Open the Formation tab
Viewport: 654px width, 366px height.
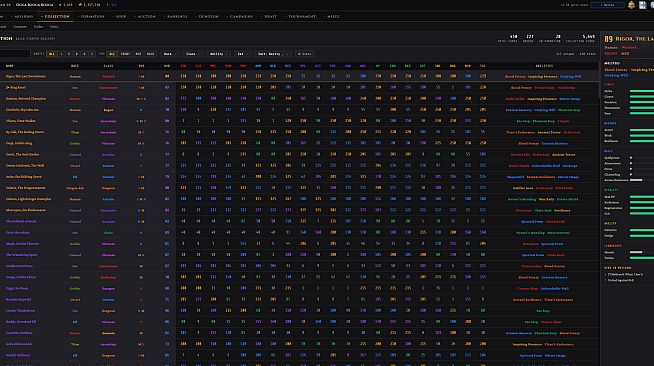(91, 17)
